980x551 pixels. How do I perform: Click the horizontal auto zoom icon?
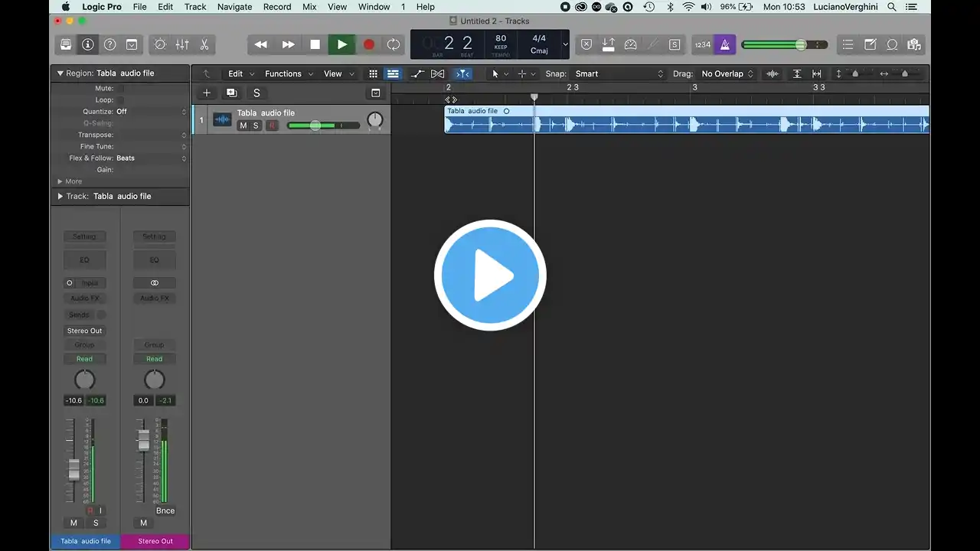[x=817, y=73]
